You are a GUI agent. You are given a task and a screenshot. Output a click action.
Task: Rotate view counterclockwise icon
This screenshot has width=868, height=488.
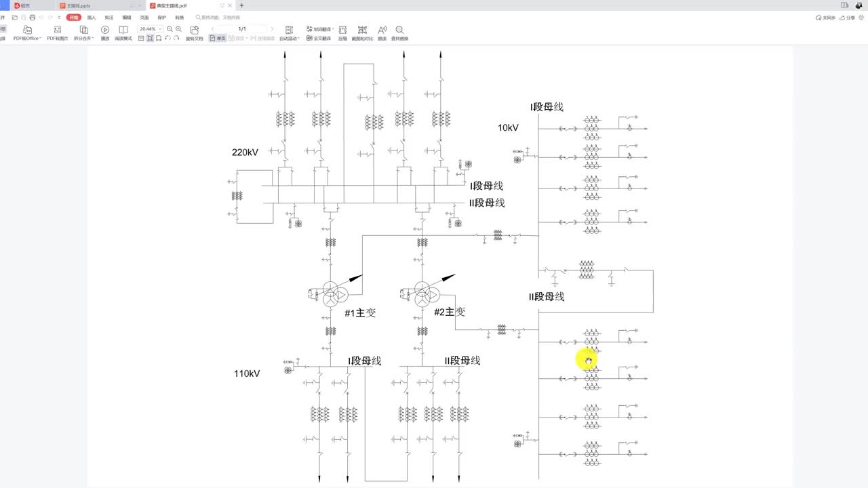(x=167, y=39)
